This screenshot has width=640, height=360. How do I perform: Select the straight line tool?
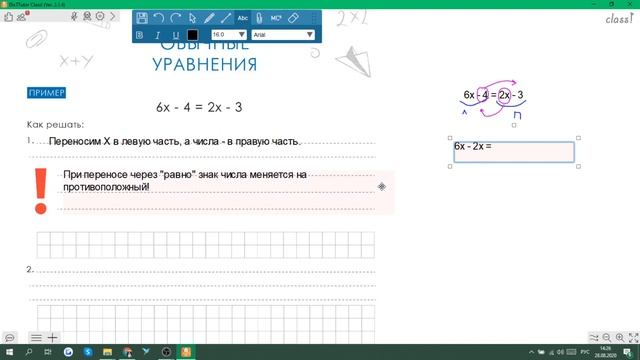point(226,18)
